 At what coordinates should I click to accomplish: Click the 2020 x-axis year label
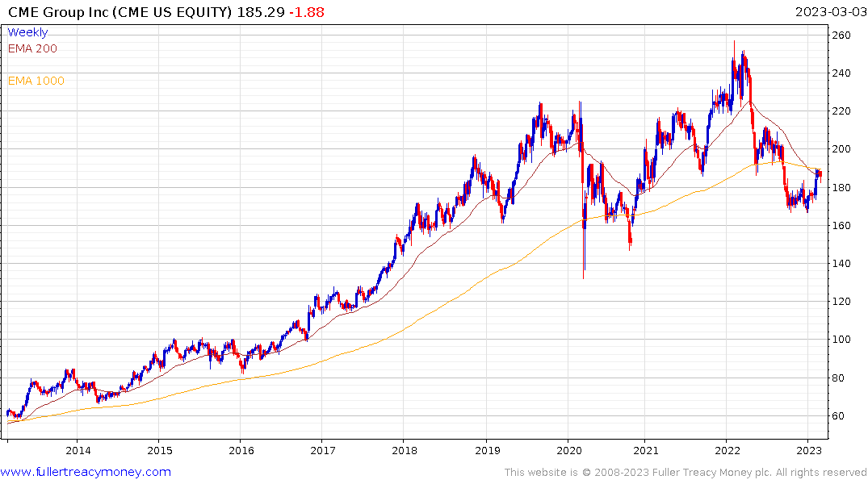(569, 450)
